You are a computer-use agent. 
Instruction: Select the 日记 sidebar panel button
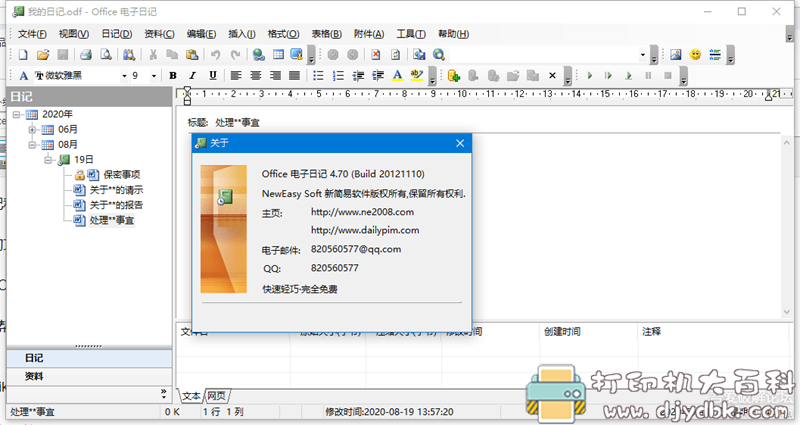(89, 358)
